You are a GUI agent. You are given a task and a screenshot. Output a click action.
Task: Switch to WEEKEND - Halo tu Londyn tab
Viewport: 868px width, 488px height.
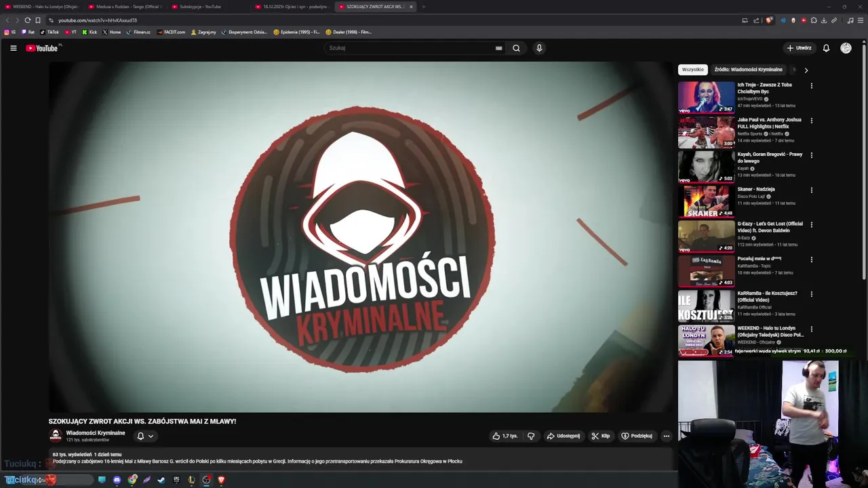(x=41, y=7)
